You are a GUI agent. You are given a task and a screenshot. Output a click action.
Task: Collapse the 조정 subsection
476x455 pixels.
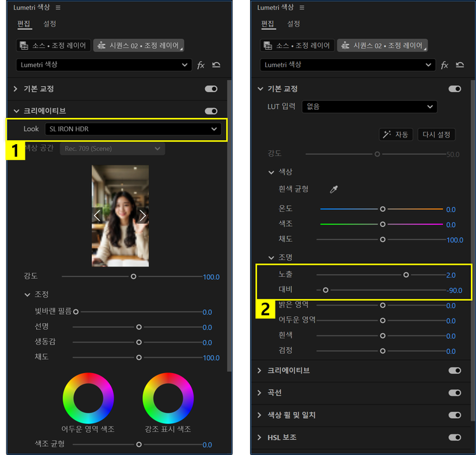click(27, 294)
